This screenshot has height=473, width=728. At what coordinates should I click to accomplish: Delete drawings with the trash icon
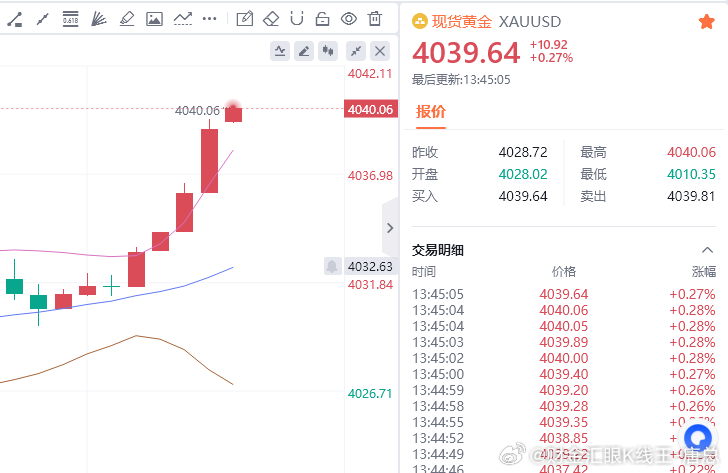click(x=375, y=19)
